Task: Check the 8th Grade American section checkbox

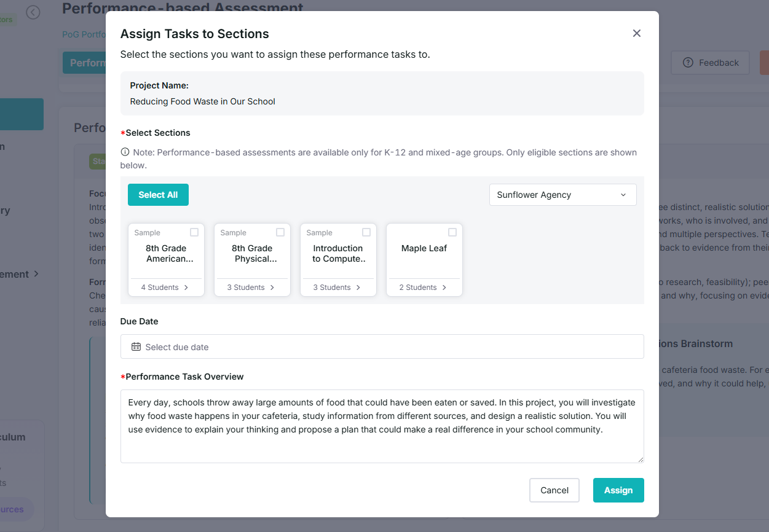Action: [194, 232]
